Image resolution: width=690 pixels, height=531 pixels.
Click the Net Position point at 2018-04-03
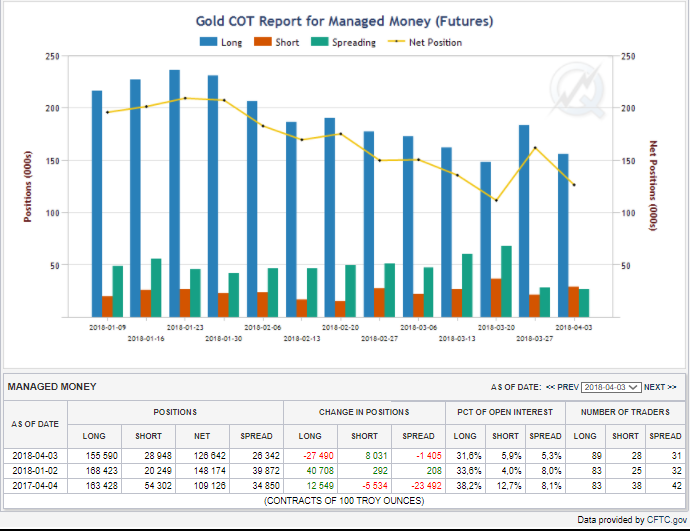pyautogui.click(x=574, y=185)
